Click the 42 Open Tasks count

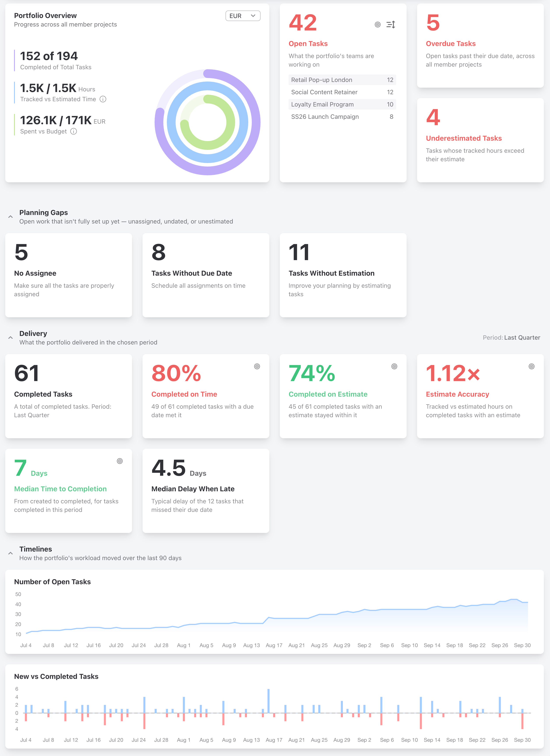[303, 23]
